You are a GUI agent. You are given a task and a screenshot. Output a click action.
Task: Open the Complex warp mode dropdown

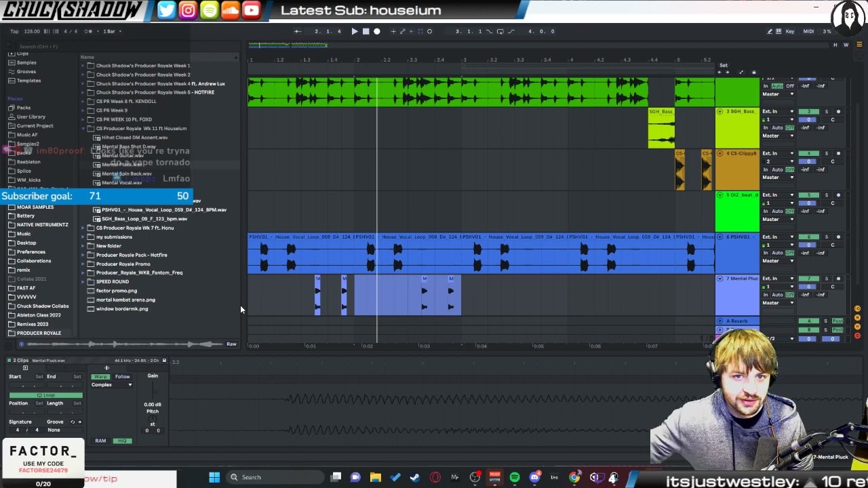point(112,385)
